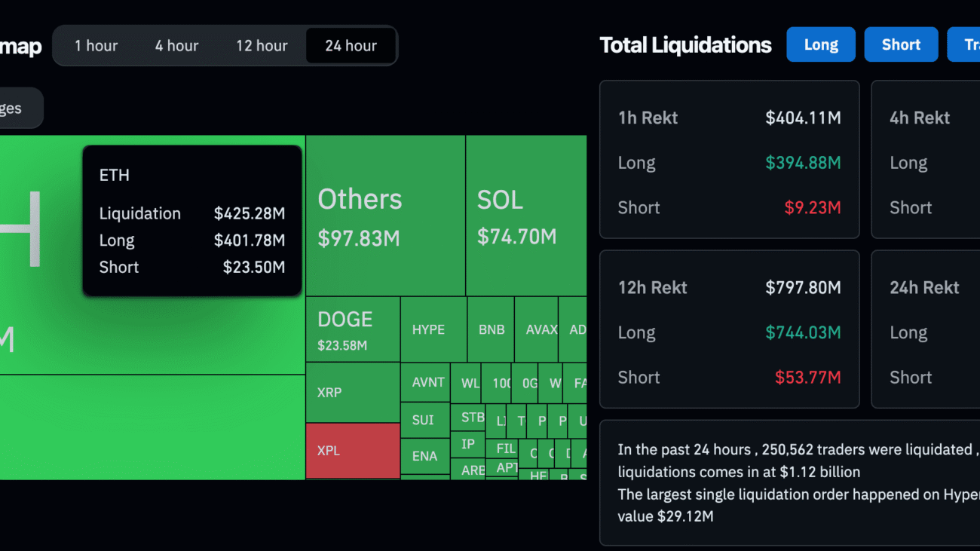Select the XRP heatmap block

click(x=352, y=393)
